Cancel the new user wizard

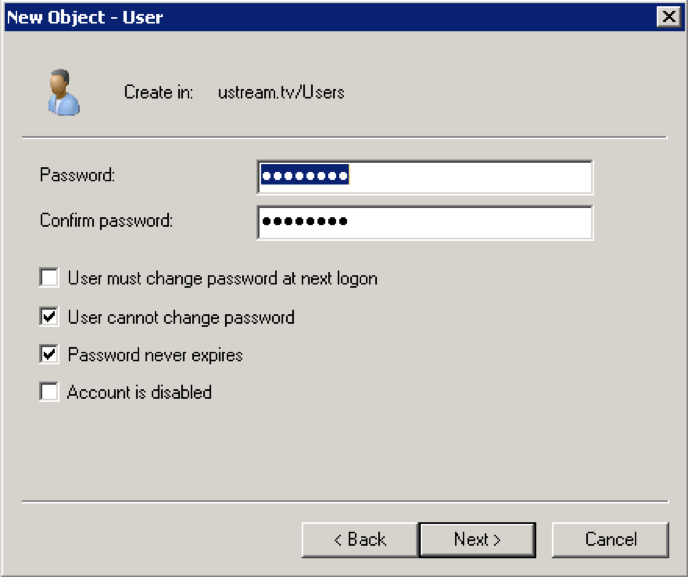point(610,540)
